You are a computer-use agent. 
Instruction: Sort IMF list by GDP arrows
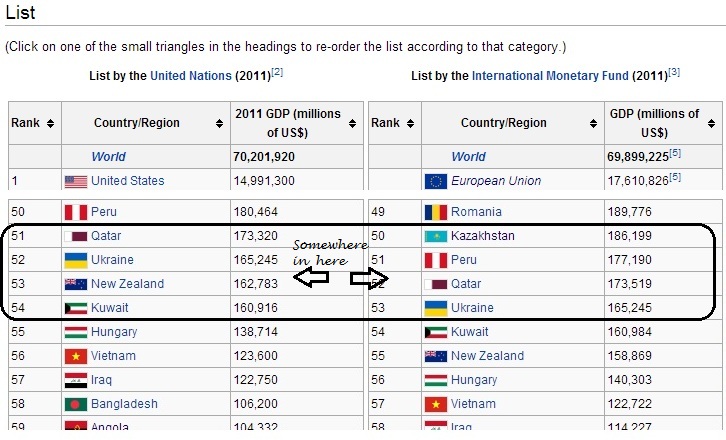click(x=712, y=123)
